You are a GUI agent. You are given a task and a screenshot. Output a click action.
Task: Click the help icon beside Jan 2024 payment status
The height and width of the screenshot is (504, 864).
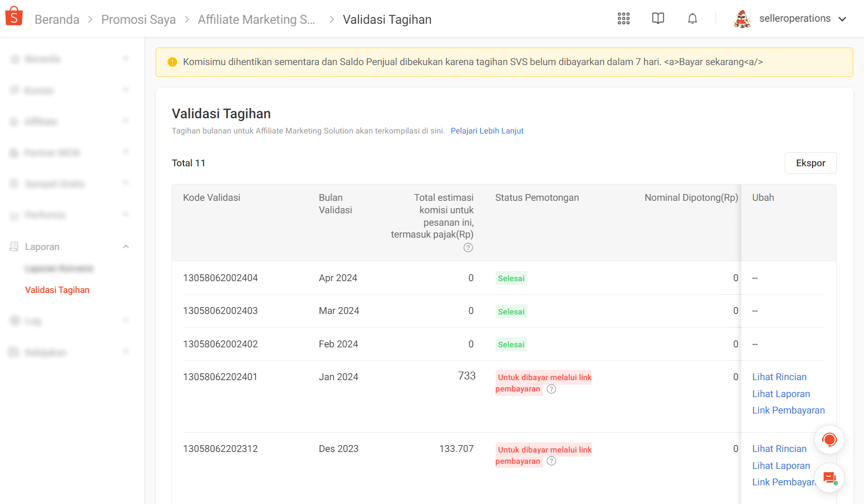point(551,389)
